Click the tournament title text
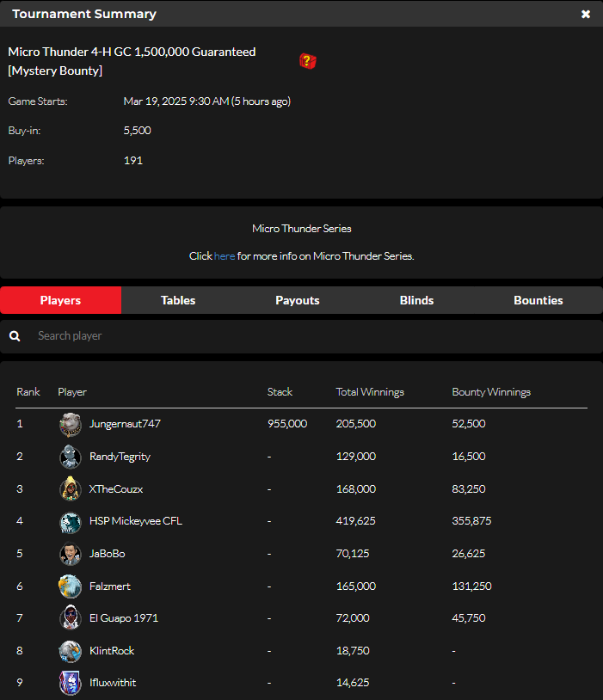Viewport: 603px width, 700px height. (x=132, y=61)
